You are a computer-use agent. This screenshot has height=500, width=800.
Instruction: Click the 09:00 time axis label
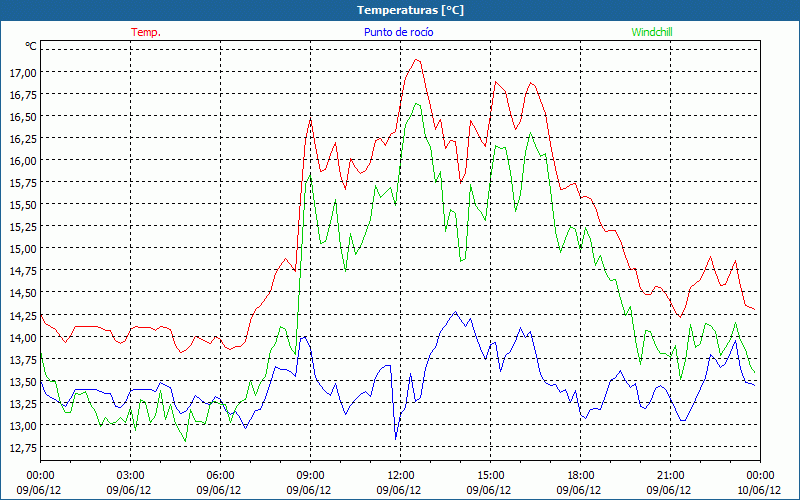click(x=310, y=475)
